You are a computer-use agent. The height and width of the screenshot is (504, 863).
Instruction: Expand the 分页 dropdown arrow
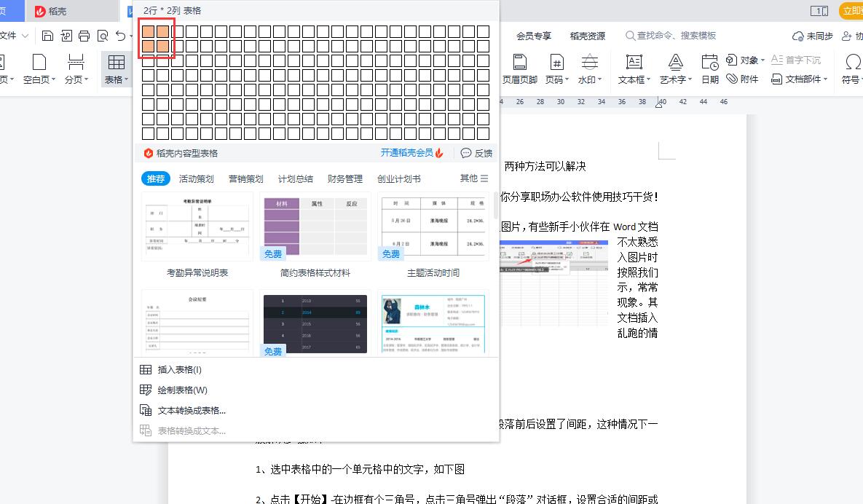87,80
